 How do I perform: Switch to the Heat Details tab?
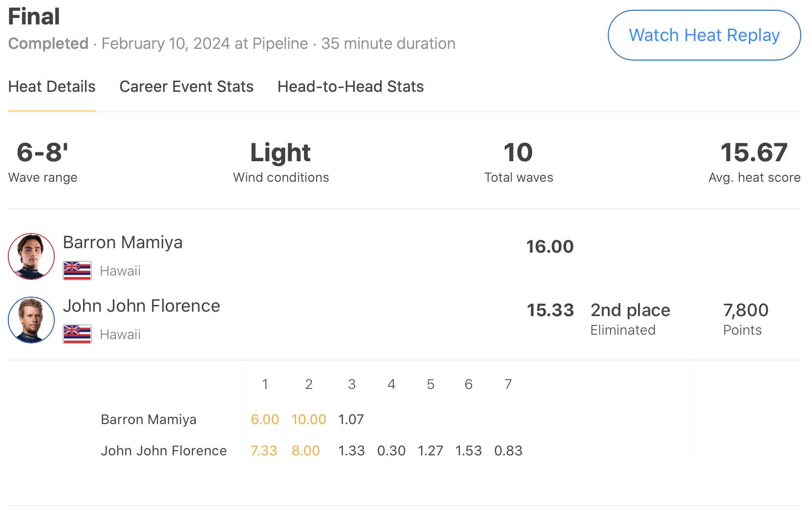click(52, 86)
